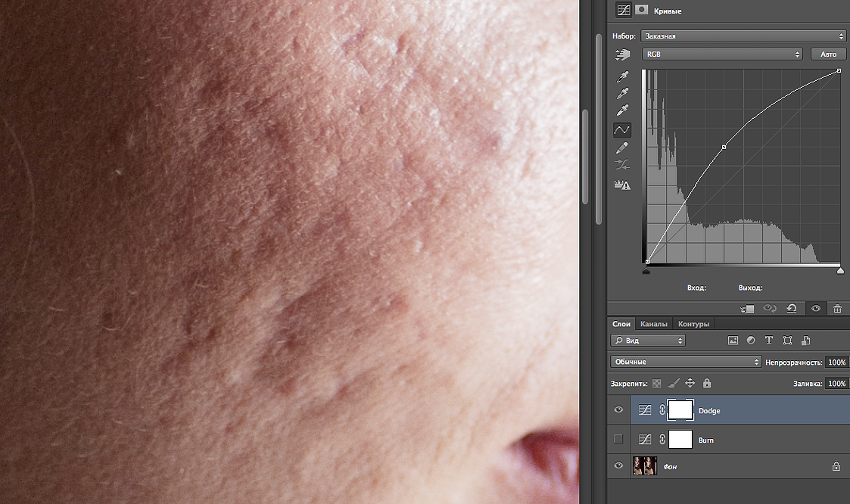Image resolution: width=850 pixels, height=504 pixels.
Task: Click the Выход output label
Action: coord(750,288)
